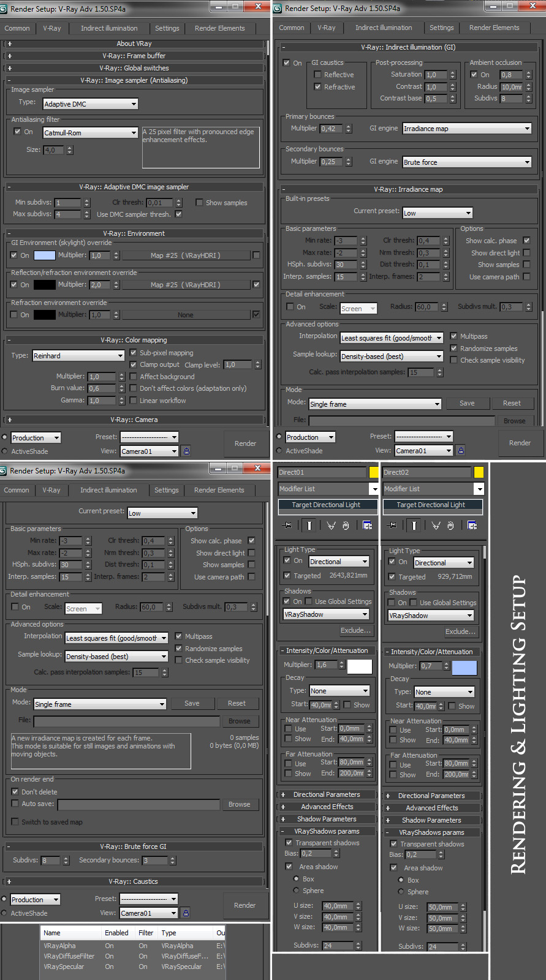Viewport: 546px width, 980px height.
Task: Click Make Unique icon in Direct01 panel
Action: [x=331, y=525]
